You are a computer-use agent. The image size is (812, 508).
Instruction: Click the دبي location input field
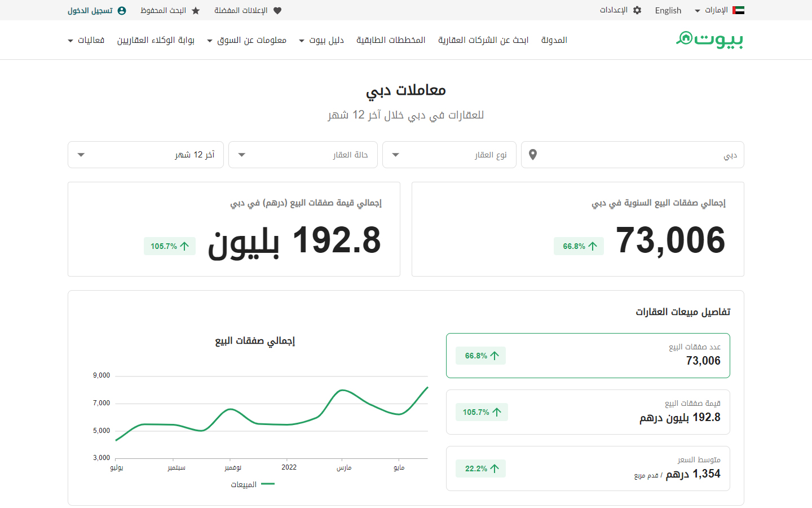pyautogui.click(x=633, y=155)
